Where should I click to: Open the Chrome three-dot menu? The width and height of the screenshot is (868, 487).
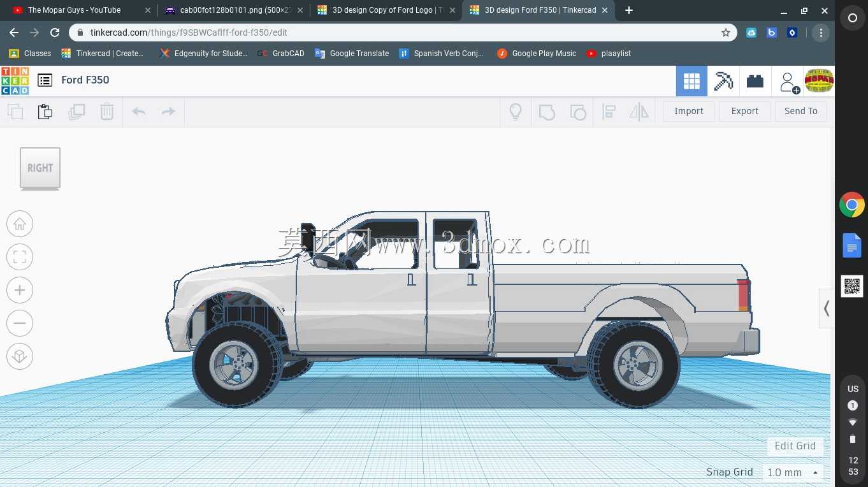(821, 33)
